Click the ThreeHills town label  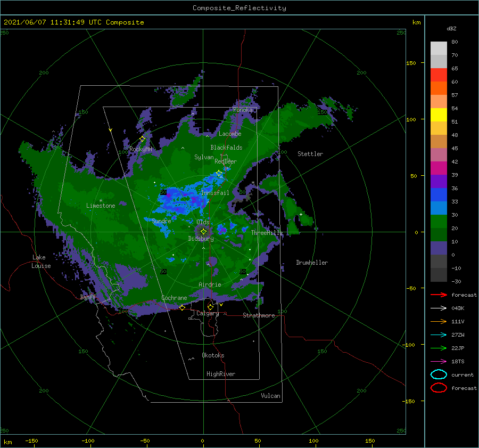click(267, 233)
